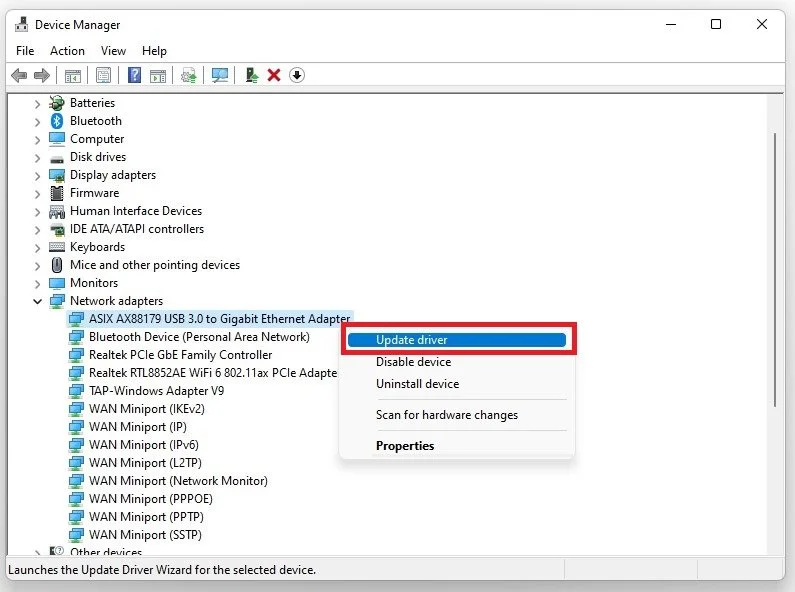Click the Firmware chip icon

coord(57,193)
